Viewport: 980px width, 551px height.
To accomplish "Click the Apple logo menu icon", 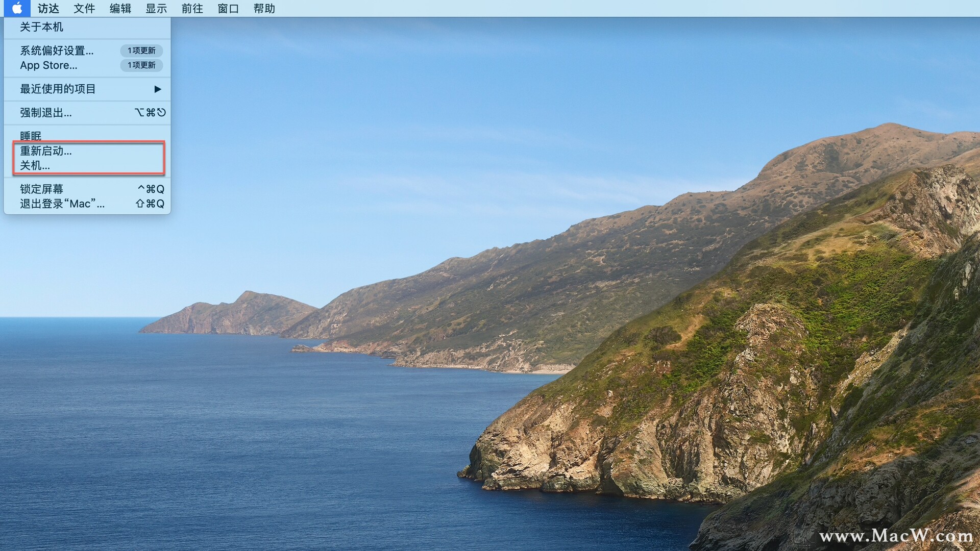I will click(17, 8).
